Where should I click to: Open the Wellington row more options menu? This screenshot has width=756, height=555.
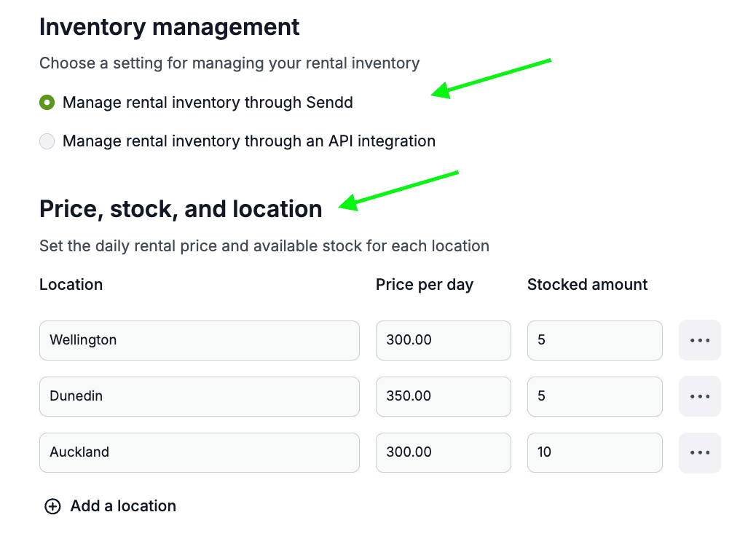click(x=699, y=340)
